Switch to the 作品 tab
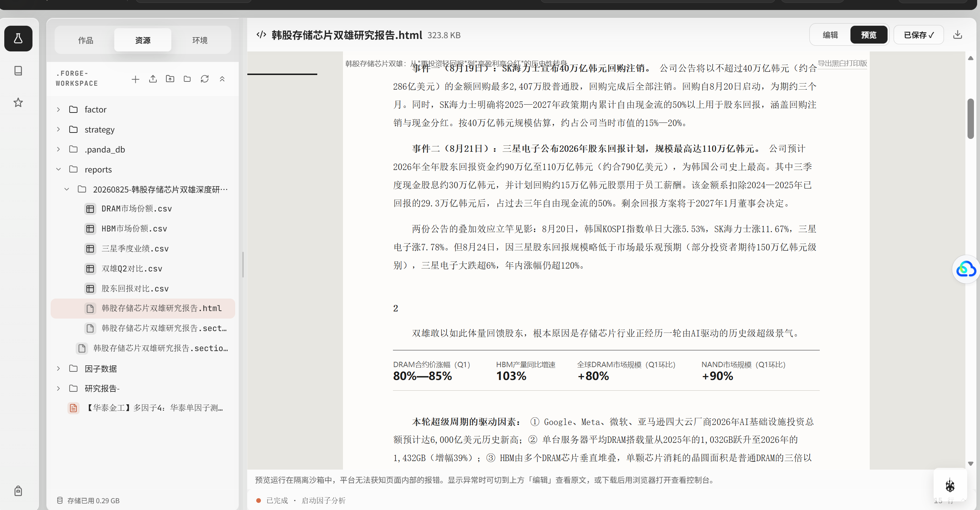This screenshot has height=510, width=980. point(86,40)
